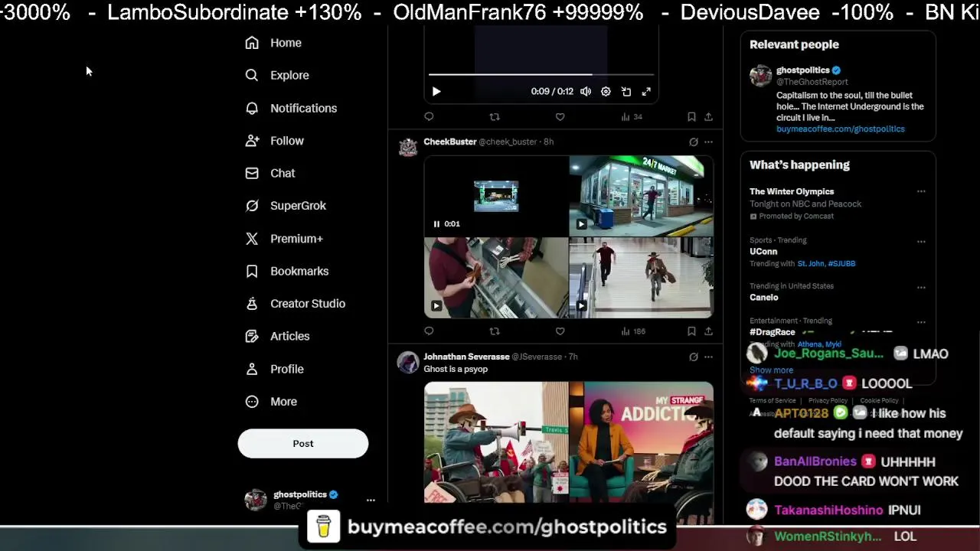
Task: Open ghostpolitics account switcher ellipsis
Action: pos(371,500)
